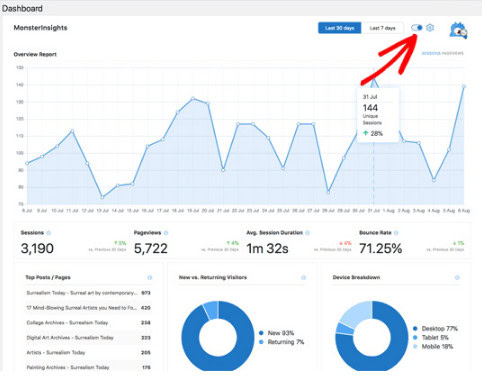Image resolution: width=482 pixels, height=378 pixels.
Task: Click the Overview Report heading
Action: (35, 54)
